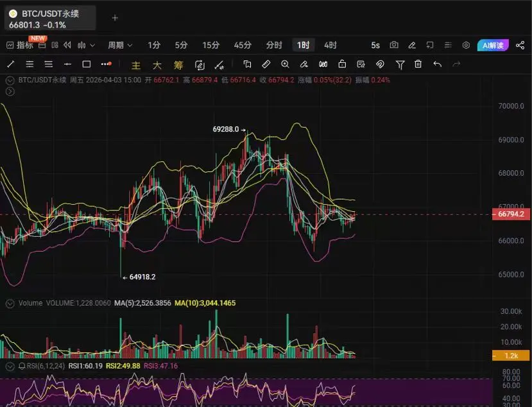Click the 66794.2 current price label
This screenshot has height=407, width=532.
click(x=511, y=214)
